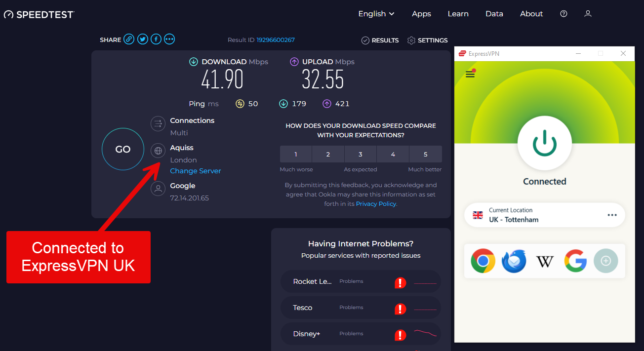Rate download speed 3 As expected
Image resolution: width=644 pixels, height=351 pixels.
(361, 154)
